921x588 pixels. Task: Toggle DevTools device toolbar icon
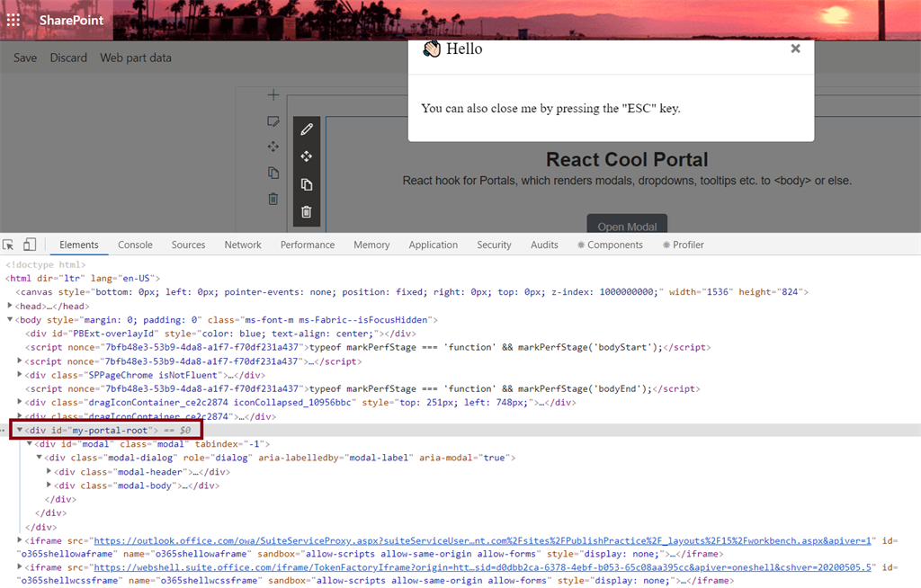pyautogui.click(x=30, y=245)
